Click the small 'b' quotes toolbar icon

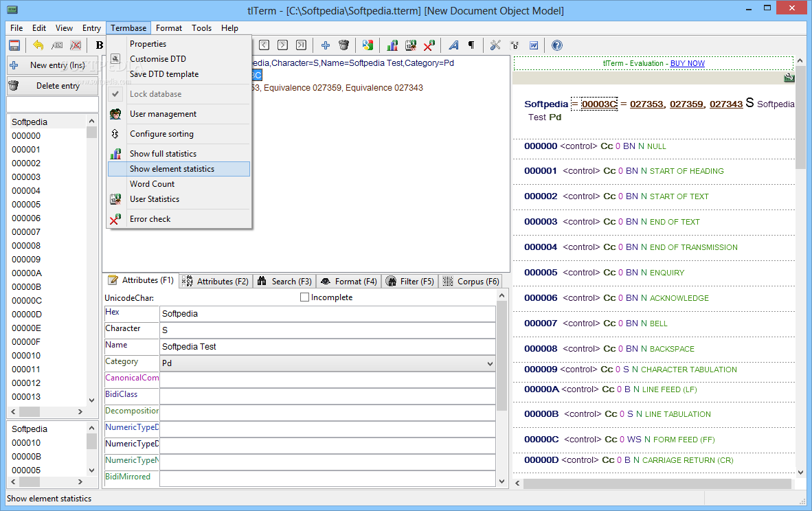point(515,45)
